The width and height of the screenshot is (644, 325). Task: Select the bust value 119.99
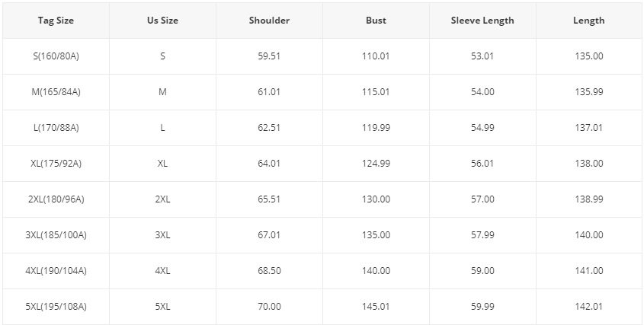[376, 128]
